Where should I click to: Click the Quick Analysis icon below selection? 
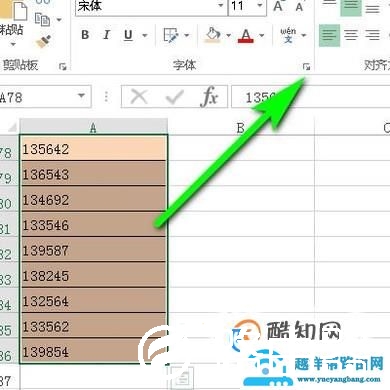tap(182, 378)
